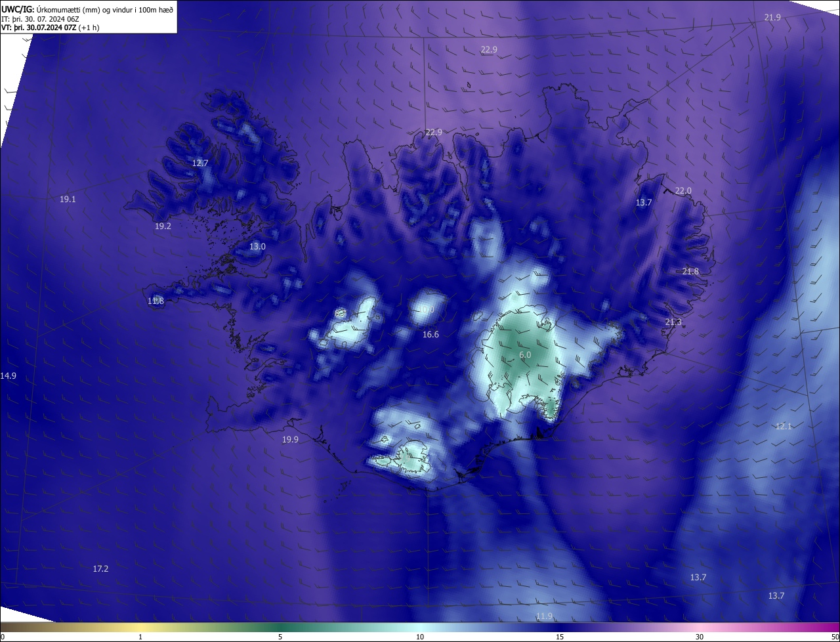Select the 16.6 value in central Iceland
840x642 pixels.
(430, 335)
